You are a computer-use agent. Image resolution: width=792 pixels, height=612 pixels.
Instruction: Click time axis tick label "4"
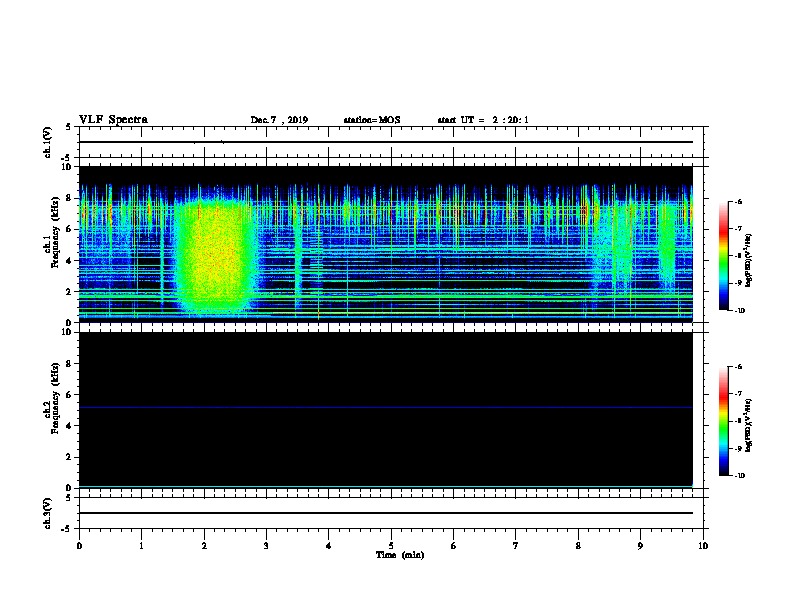[x=329, y=546]
